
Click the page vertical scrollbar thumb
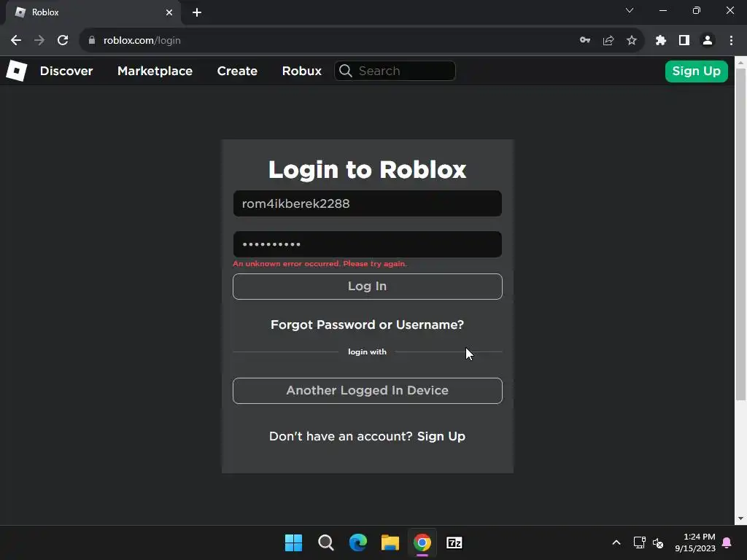pyautogui.click(x=741, y=234)
